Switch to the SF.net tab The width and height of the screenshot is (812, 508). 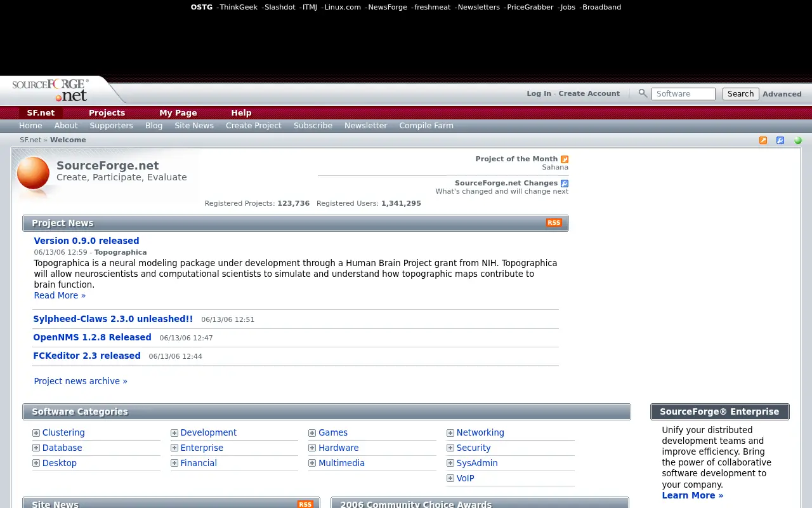41,113
